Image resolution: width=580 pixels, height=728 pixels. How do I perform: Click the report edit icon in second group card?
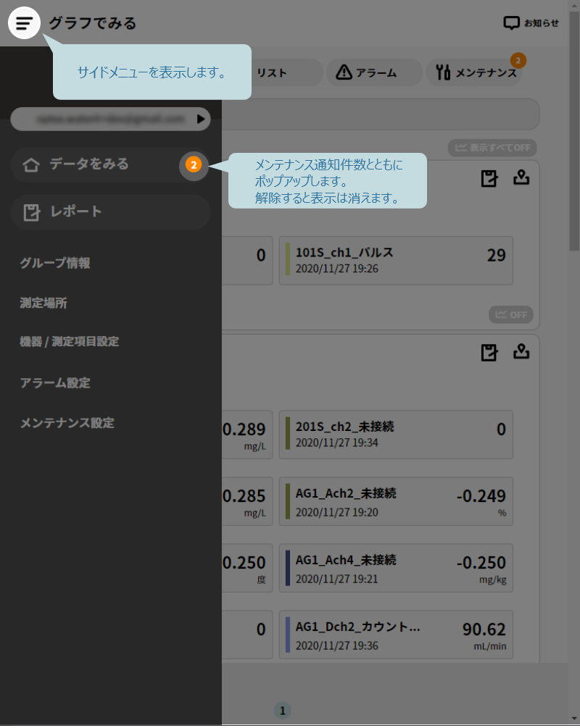[489, 352]
